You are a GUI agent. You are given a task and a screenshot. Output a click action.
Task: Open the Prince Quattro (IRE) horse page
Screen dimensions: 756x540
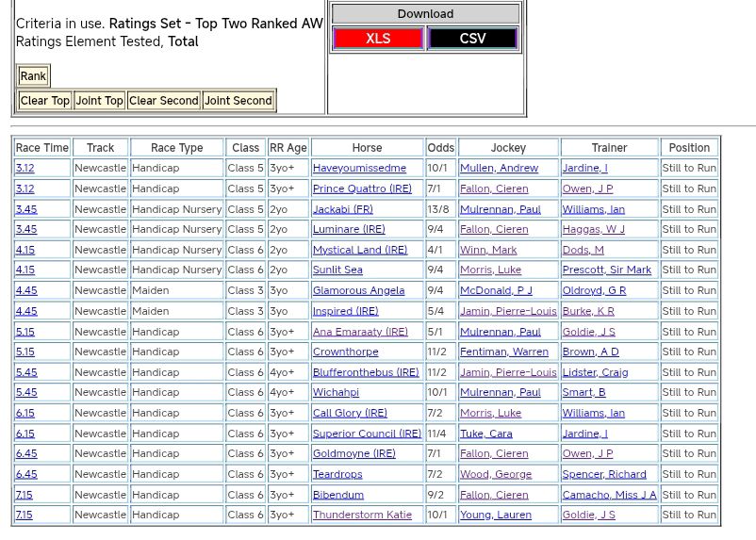point(362,188)
